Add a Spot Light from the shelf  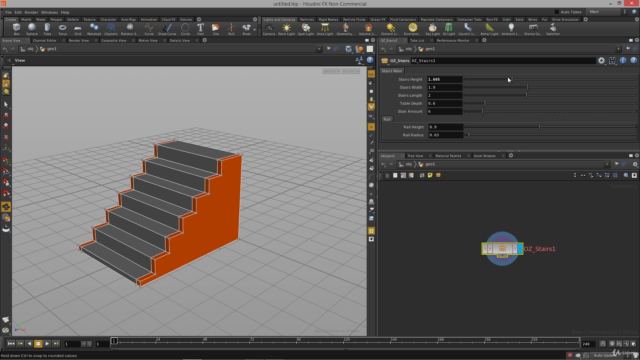pos(306,29)
